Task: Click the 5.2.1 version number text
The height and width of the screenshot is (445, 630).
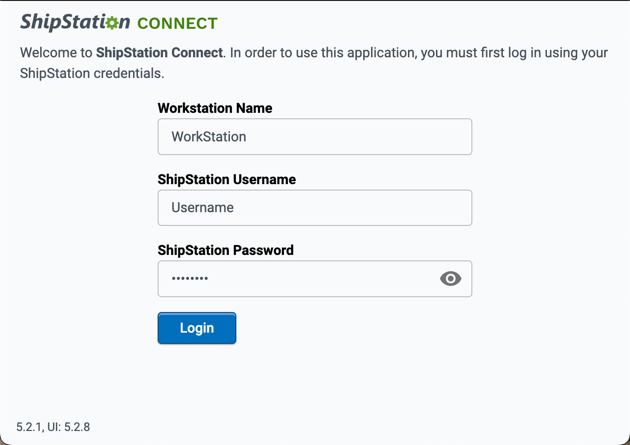Action: click(30, 427)
